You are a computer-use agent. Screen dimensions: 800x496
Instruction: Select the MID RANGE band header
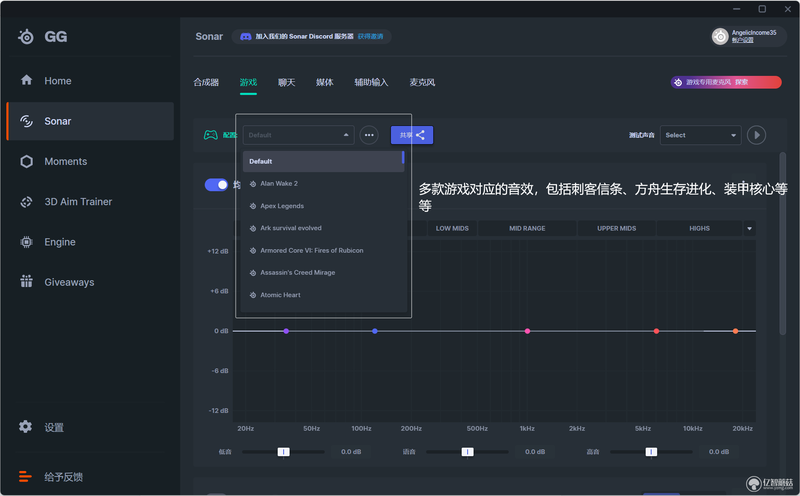(527, 229)
